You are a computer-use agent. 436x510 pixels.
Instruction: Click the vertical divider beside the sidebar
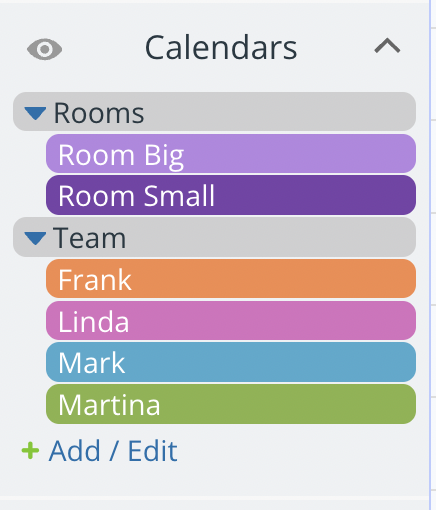tap(430, 255)
